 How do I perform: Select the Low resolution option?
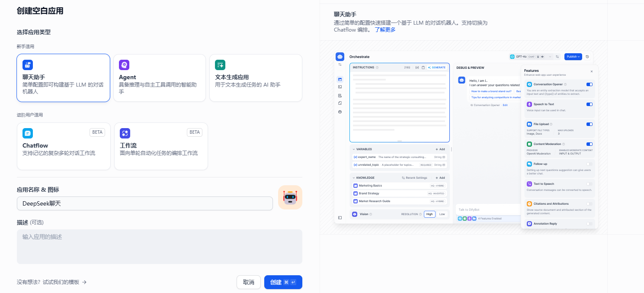pyautogui.click(x=442, y=214)
